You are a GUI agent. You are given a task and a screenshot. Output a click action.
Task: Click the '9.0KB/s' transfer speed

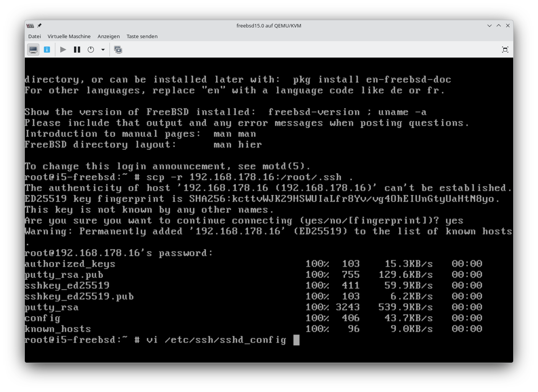point(412,329)
